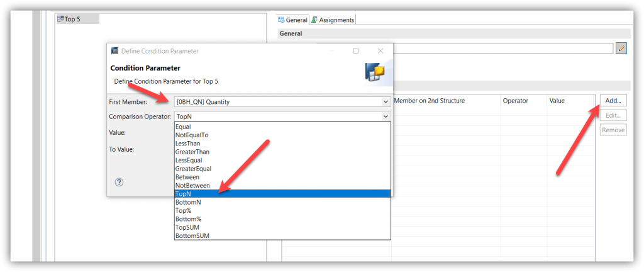This screenshot has width=644, height=272.
Task: Switch to the General tab
Action: 292,20
